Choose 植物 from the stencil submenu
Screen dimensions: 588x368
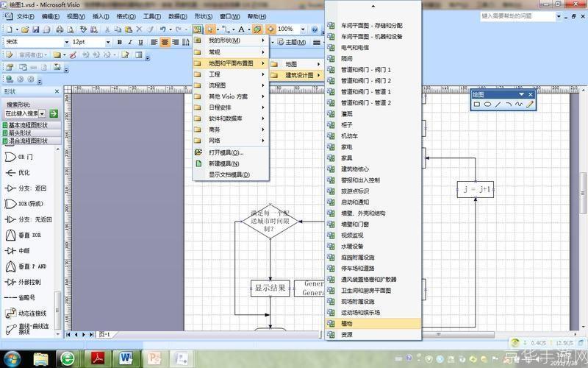tap(347, 324)
